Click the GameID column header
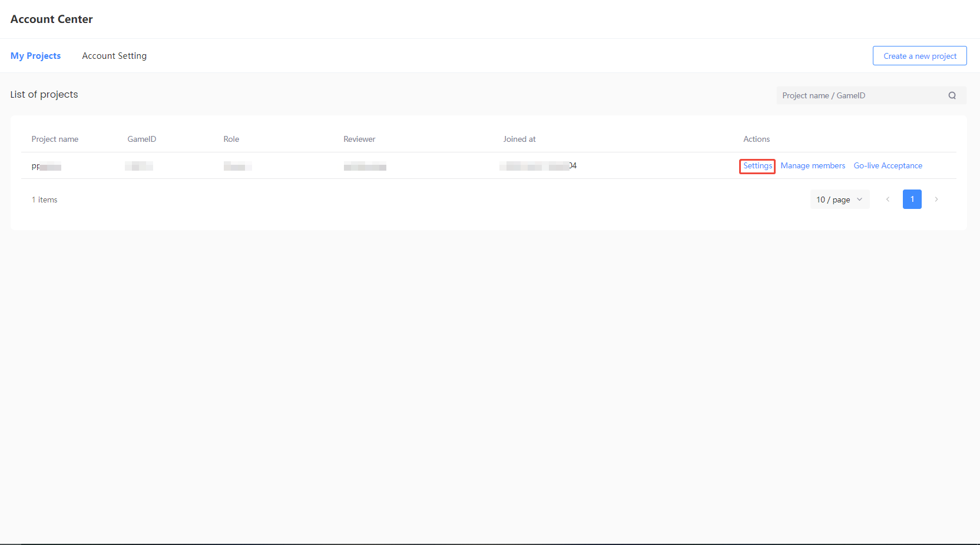The image size is (980, 545). [x=142, y=139]
